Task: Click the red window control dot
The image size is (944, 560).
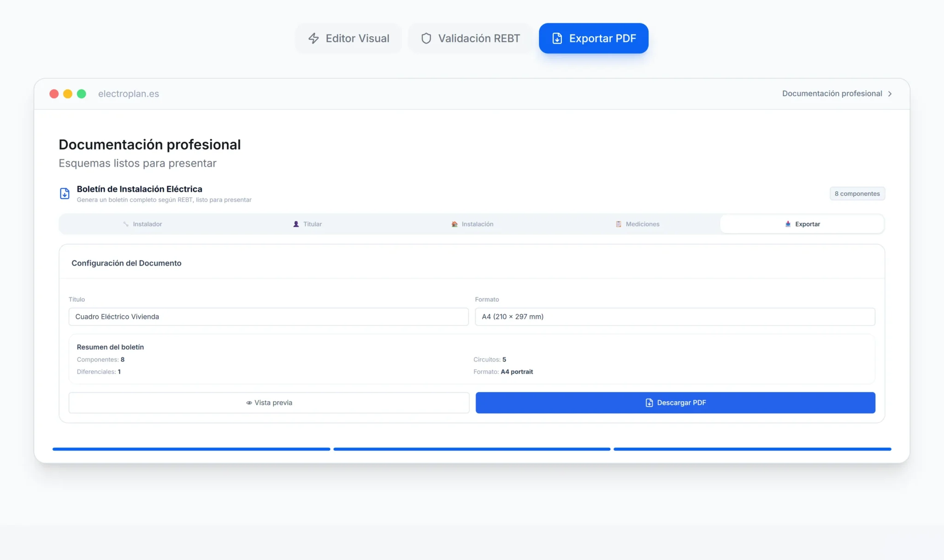Action: pyautogui.click(x=54, y=94)
